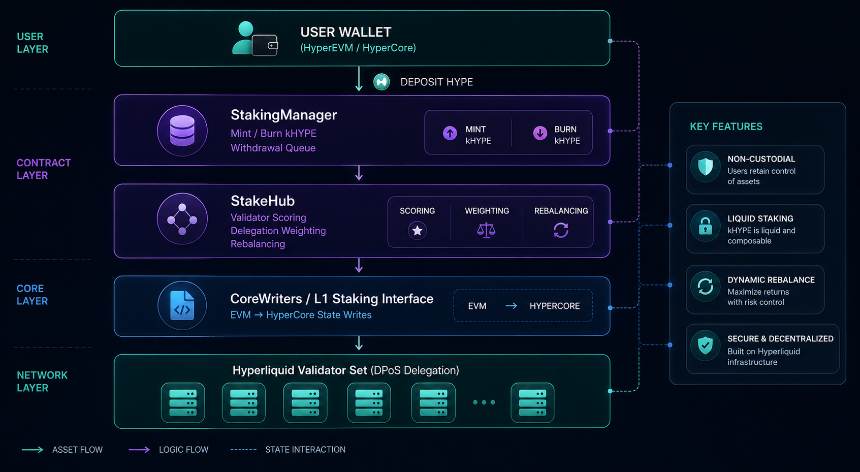This screenshot has width=860, height=472.
Task: Click the ASSET FLOW legend label
Action: [x=77, y=450]
